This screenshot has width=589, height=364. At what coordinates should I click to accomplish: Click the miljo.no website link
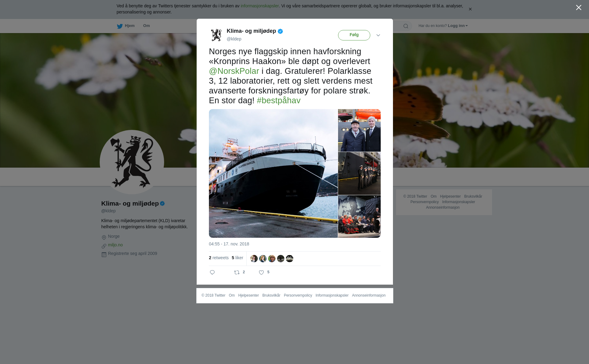[x=115, y=245]
